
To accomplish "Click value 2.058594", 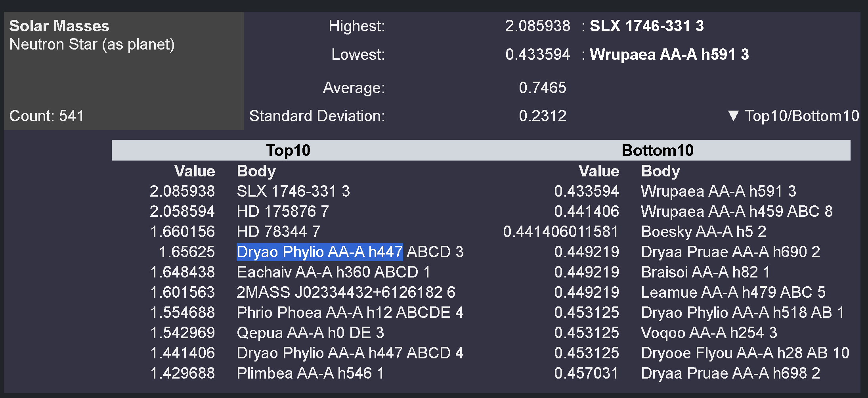I will tap(182, 211).
